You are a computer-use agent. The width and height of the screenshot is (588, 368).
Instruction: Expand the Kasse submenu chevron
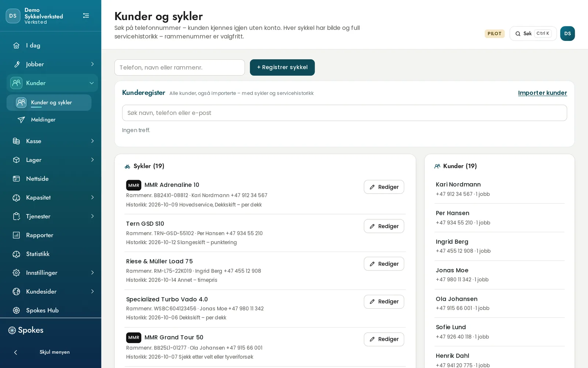pyautogui.click(x=92, y=141)
